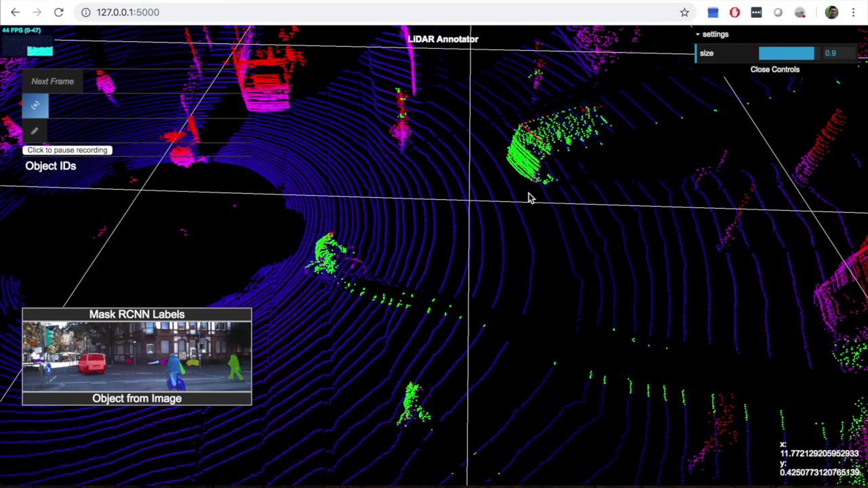
Task: Collapse the settings folder arrow
Action: click(x=698, y=35)
